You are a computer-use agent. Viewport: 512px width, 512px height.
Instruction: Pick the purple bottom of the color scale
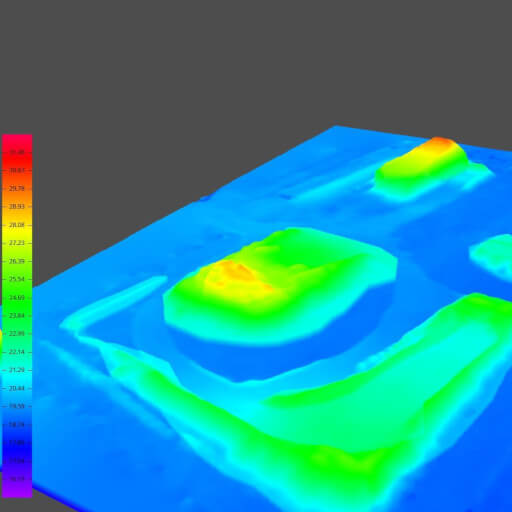click(17, 490)
